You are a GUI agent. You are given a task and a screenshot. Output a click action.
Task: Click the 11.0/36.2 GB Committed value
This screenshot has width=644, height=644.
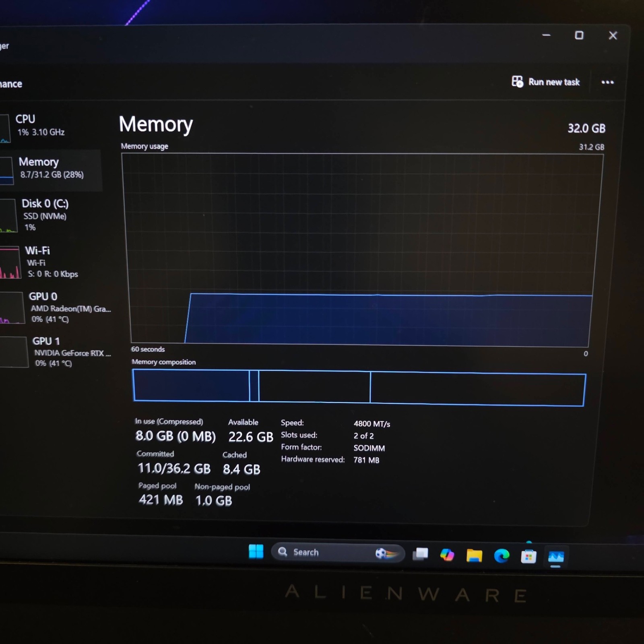(x=174, y=468)
